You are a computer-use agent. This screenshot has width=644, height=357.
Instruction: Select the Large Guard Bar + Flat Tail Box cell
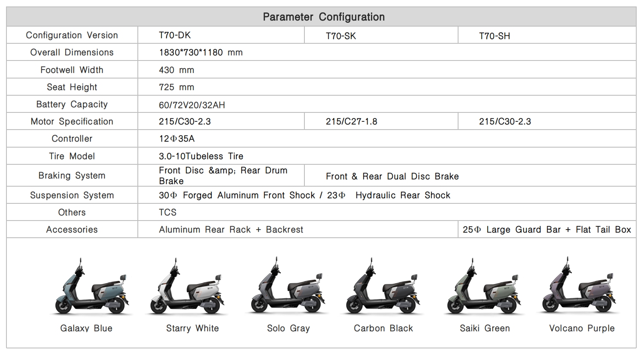coord(547,230)
